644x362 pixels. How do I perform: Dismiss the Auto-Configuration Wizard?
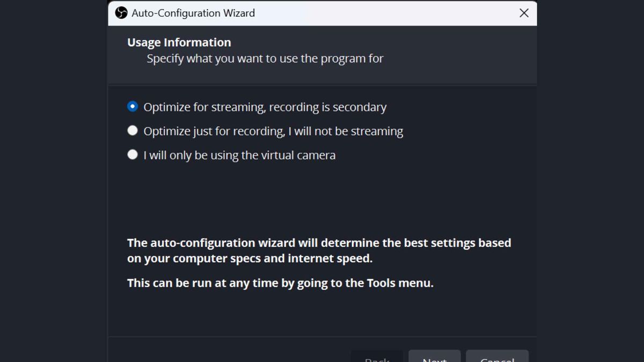523,13
